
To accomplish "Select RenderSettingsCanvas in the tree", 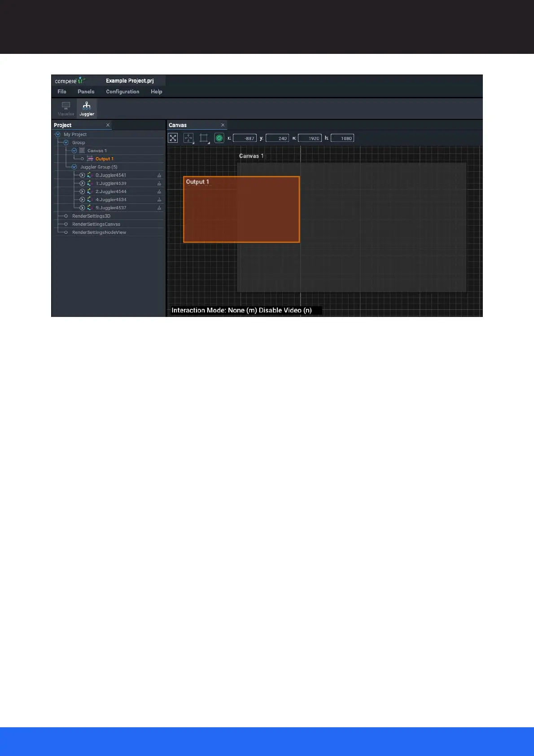I will pyautogui.click(x=96, y=224).
